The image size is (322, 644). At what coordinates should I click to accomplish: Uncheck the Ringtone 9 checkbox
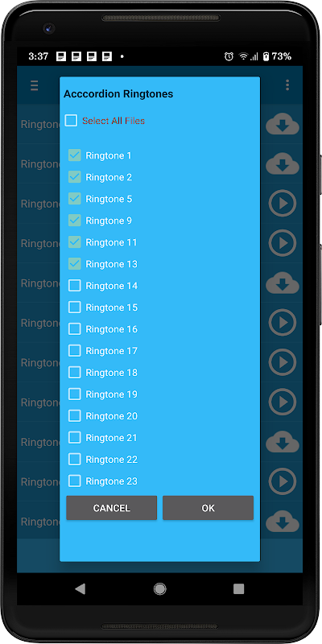[74, 221]
